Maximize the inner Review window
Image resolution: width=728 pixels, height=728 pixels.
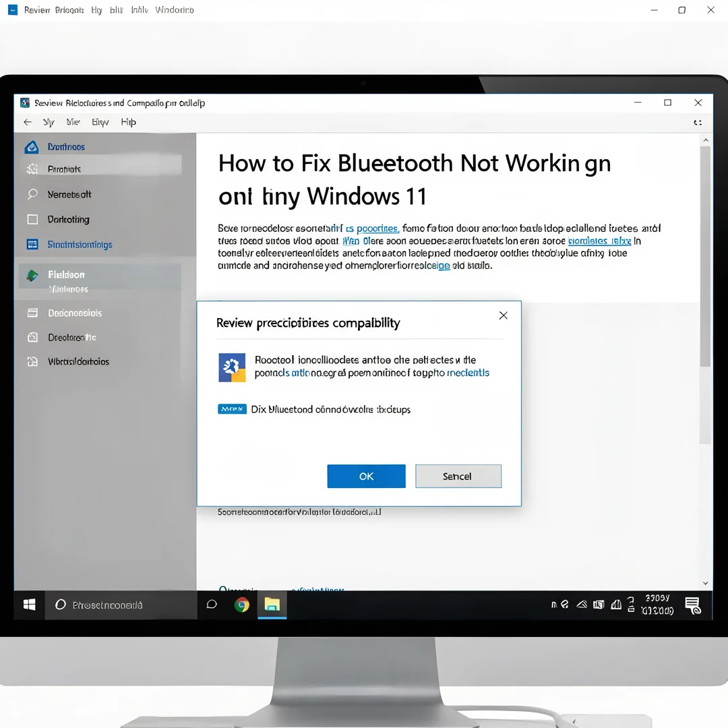click(x=667, y=102)
